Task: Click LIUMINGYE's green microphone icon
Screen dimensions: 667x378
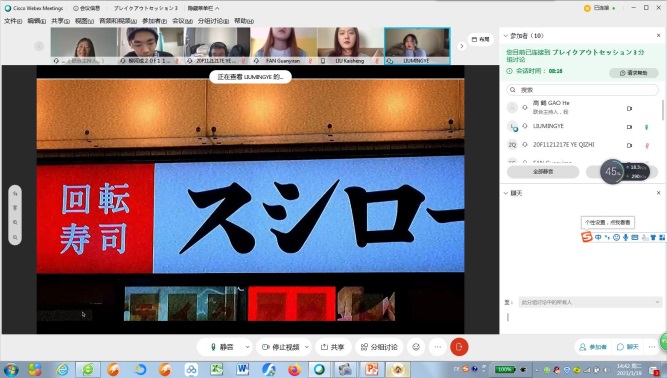Action: (647, 127)
